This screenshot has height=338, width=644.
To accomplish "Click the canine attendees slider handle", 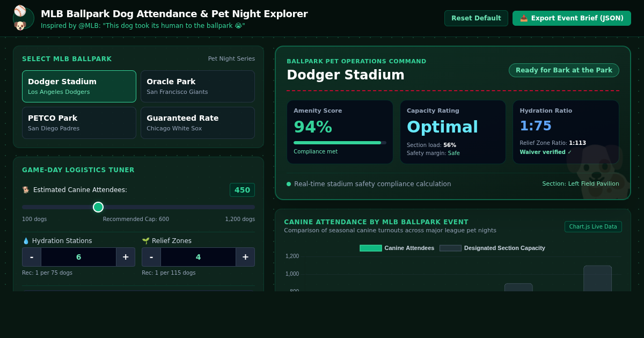I will [98, 207].
